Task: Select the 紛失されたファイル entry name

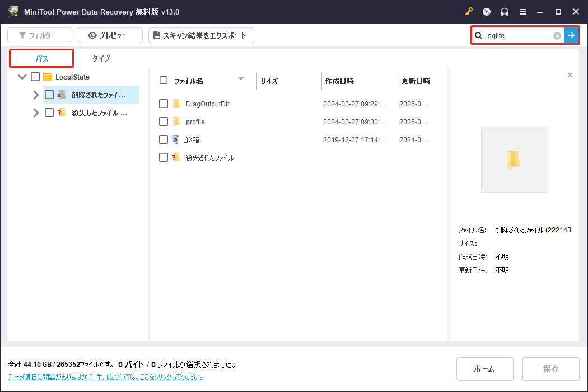Action: [x=209, y=158]
